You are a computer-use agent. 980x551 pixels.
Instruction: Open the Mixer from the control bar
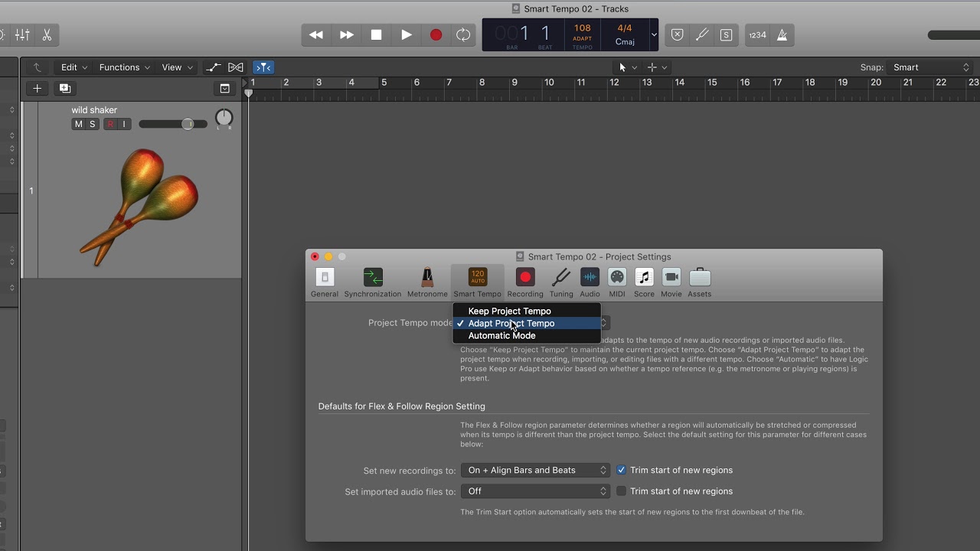coord(22,35)
